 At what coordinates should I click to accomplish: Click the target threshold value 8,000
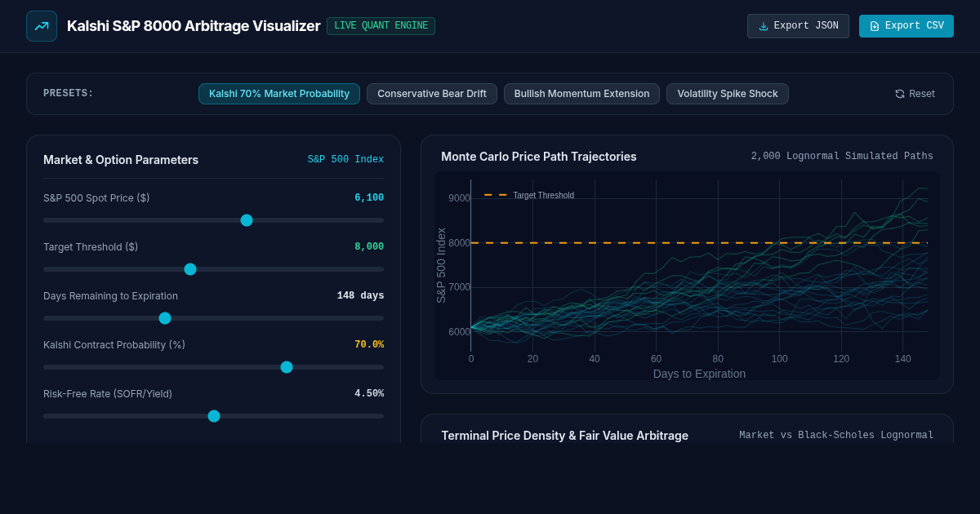tap(369, 247)
